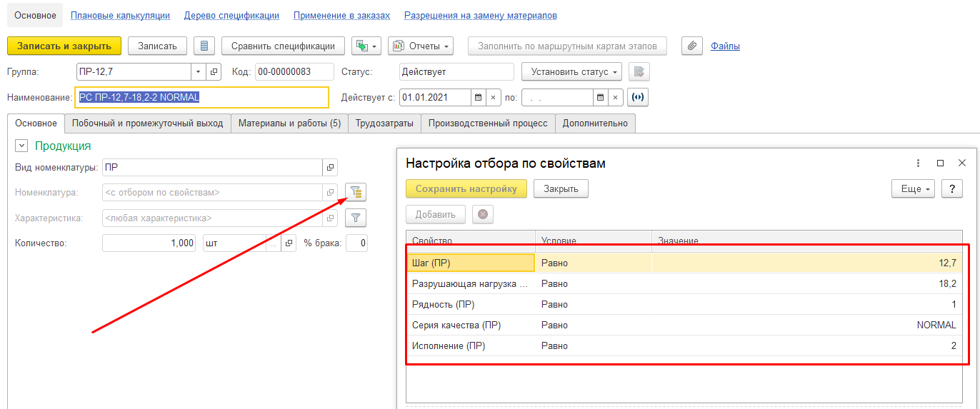980x409 pixels.
Task: Collapse the Продукция section
Action: [x=21, y=146]
